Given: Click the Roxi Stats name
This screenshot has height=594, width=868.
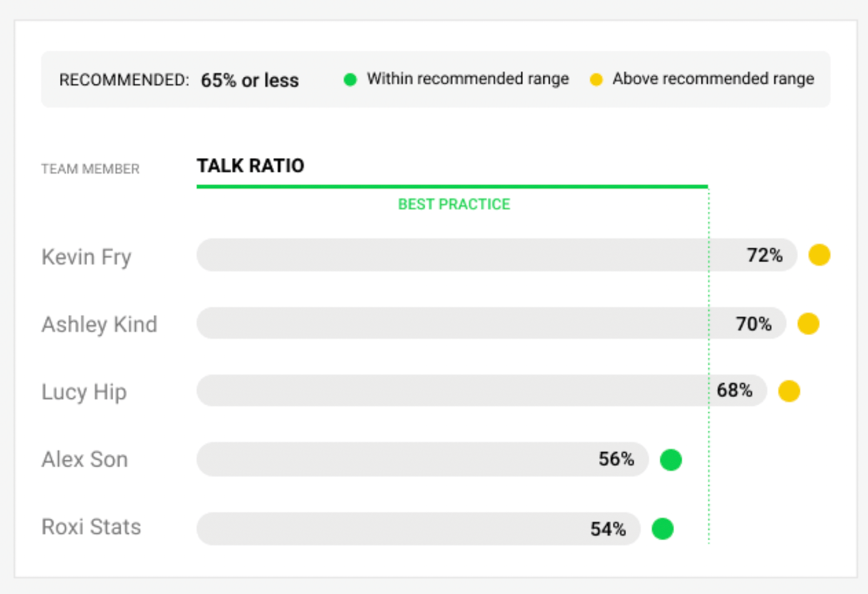Looking at the screenshot, I should [91, 527].
